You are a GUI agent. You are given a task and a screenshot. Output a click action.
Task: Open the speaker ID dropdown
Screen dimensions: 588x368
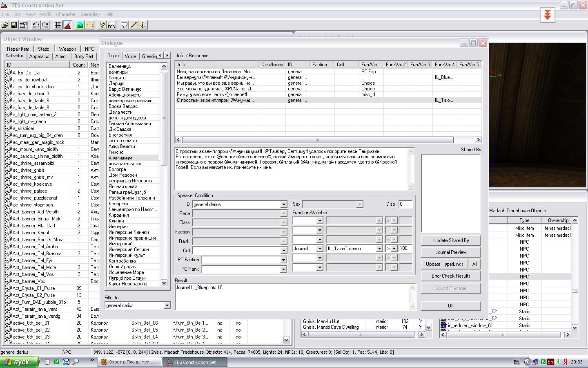pyautogui.click(x=283, y=204)
